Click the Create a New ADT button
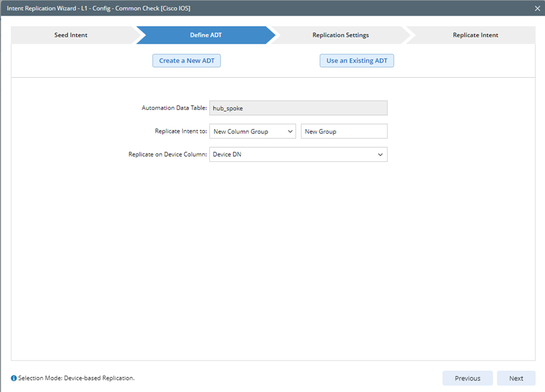 (x=187, y=61)
